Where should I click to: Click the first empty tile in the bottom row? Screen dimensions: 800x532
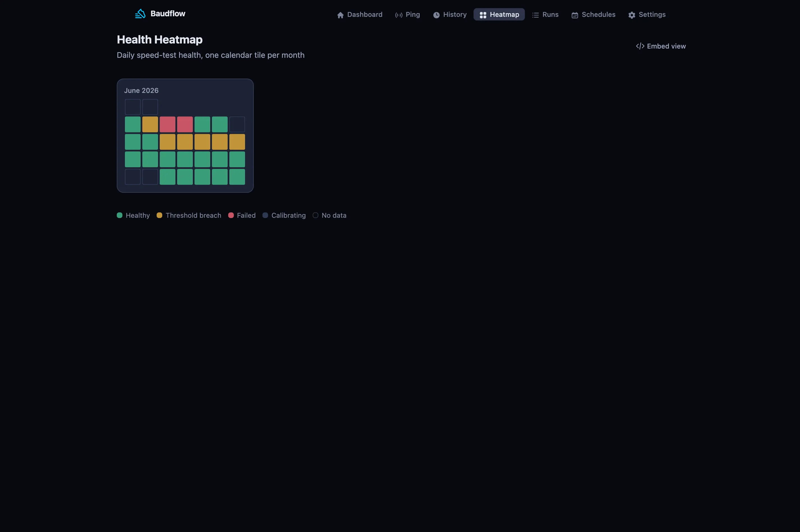coord(133,177)
